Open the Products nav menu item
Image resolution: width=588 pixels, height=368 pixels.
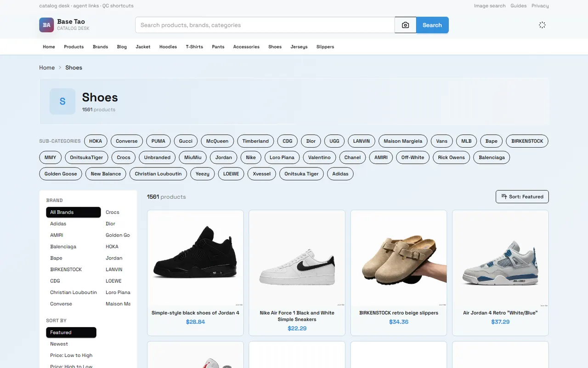click(74, 47)
